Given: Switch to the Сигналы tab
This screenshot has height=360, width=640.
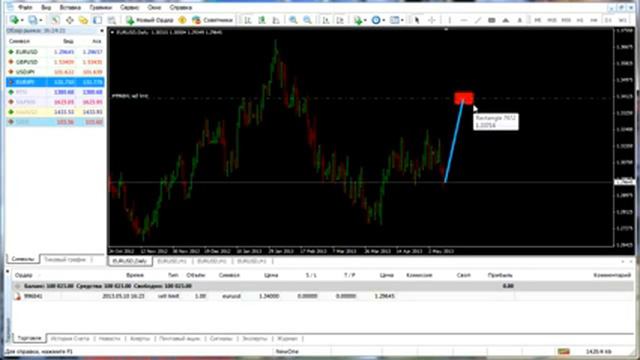Looking at the screenshot, I should 221,339.
